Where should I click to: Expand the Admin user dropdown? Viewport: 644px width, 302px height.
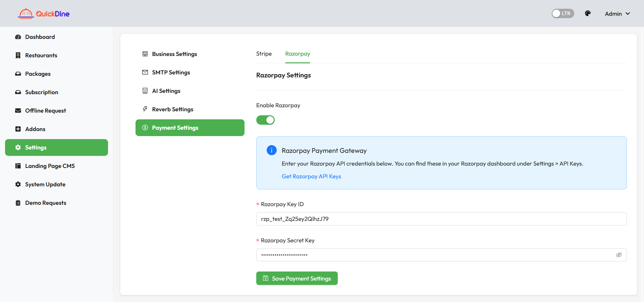click(x=617, y=14)
